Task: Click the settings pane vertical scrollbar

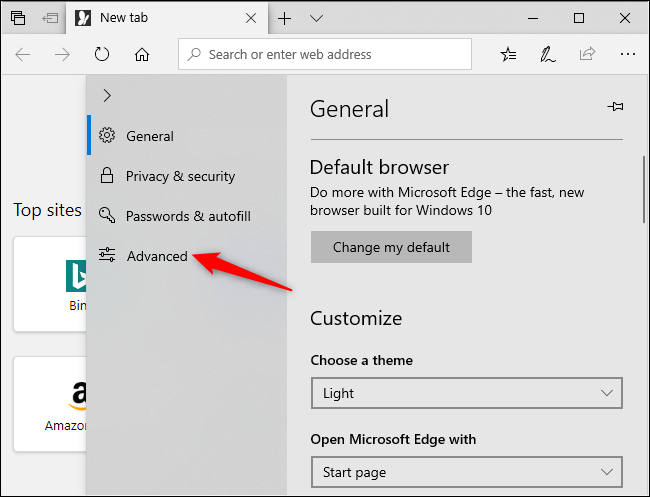Action: 644,188
